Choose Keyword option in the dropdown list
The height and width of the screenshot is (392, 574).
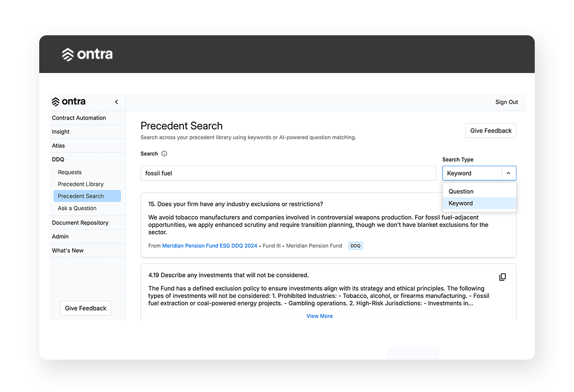(x=461, y=203)
